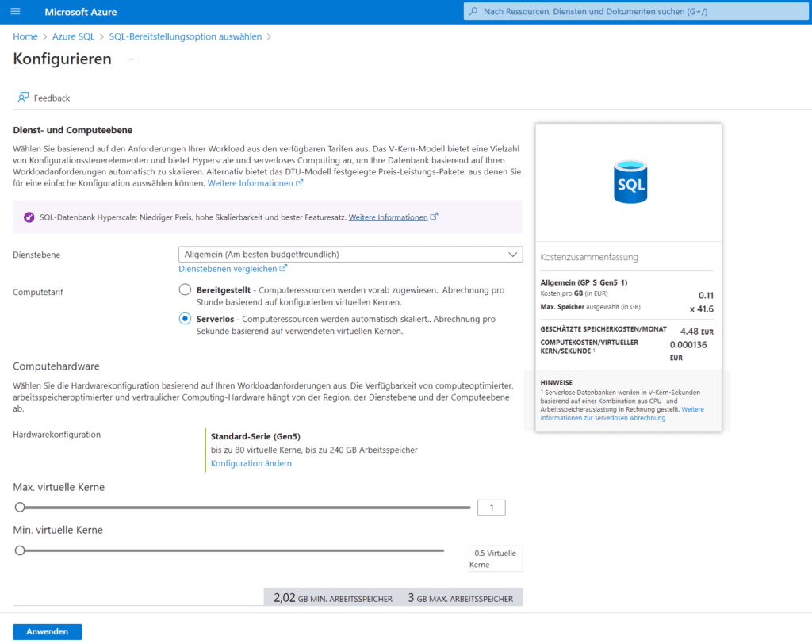Click Standard-Serie (Gen5) hardware text
This screenshot has height=644, width=812.
point(255,436)
